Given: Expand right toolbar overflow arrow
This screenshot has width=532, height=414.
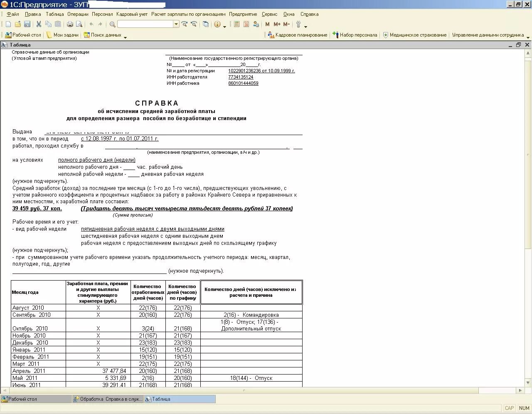Looking at the screenshot, I should [528, 37].
